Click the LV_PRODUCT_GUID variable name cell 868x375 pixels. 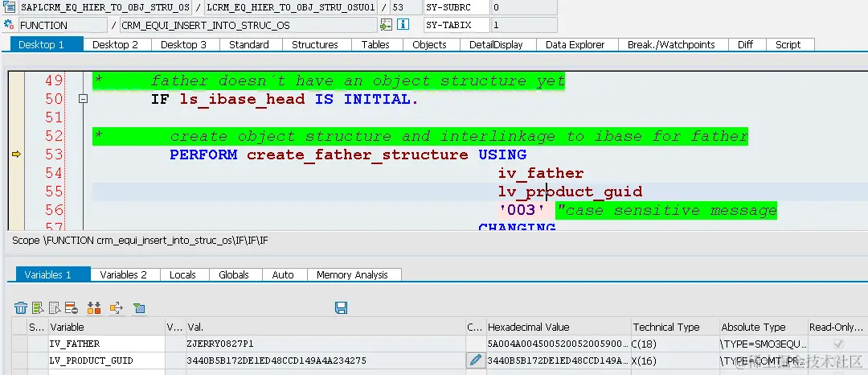106,361
